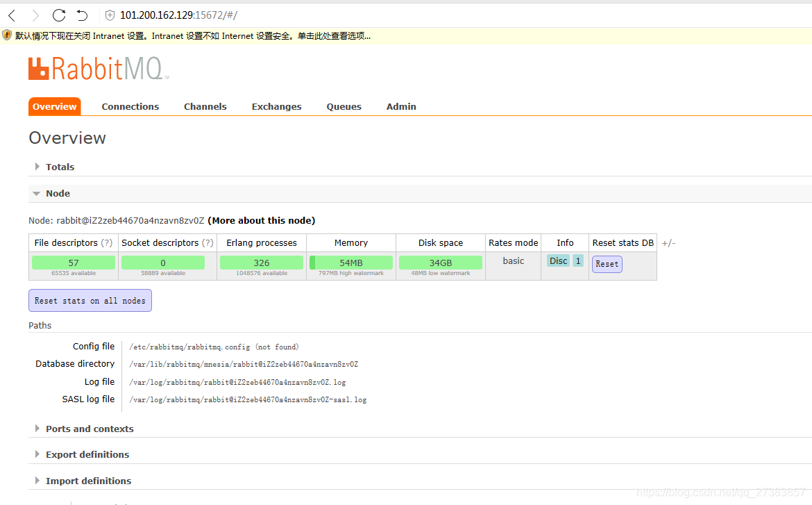Open the Exchanges tab

pyautogui.click(x=276, y=106)
